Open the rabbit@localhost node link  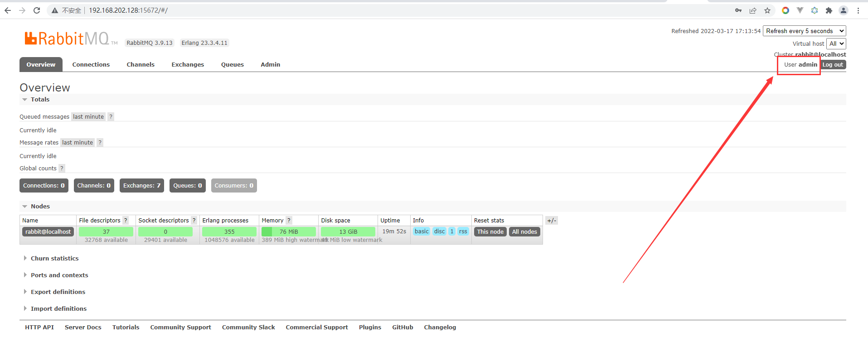pos(48,232)
